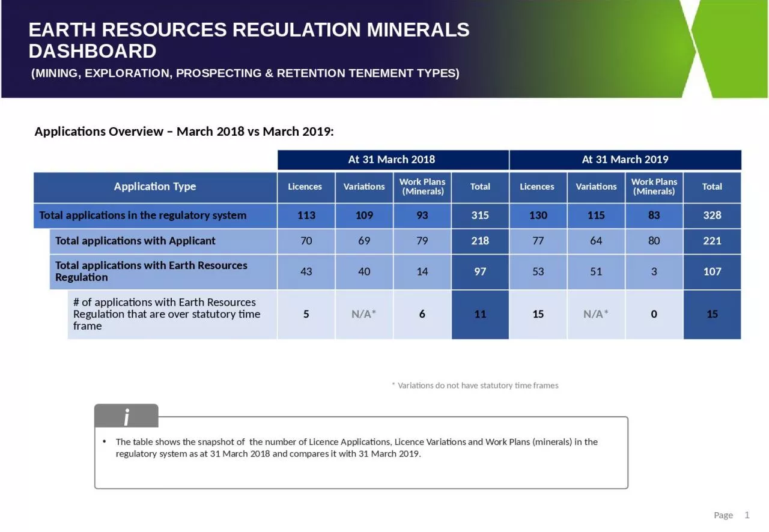This screenshot has width=769, height=532.
Task: Click cell value '43'
Action: (x=306, y=272)
